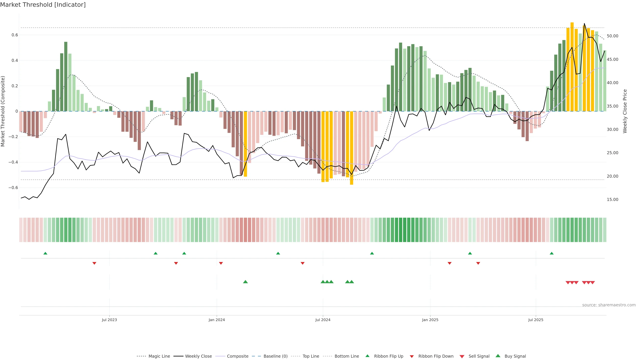Click the Weekly Close Price axis title
Screen dimensions: 644x362
coord(625,111)
